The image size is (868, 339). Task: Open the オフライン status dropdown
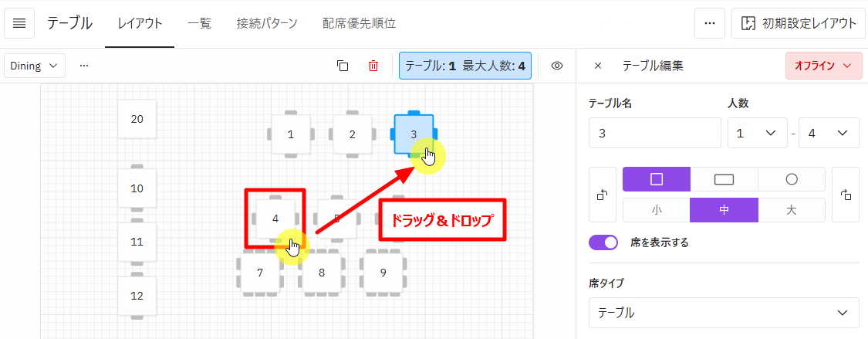pos(823,66)
